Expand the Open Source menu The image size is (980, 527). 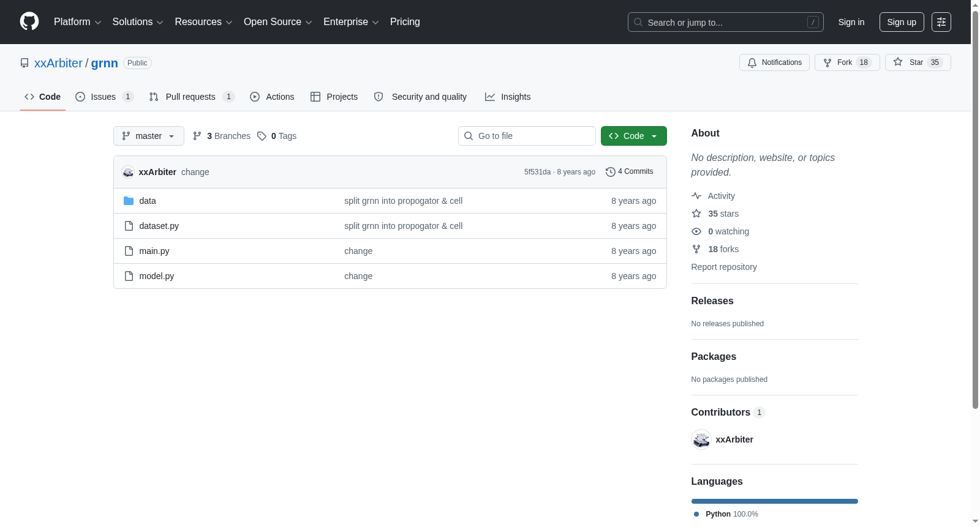278,22
